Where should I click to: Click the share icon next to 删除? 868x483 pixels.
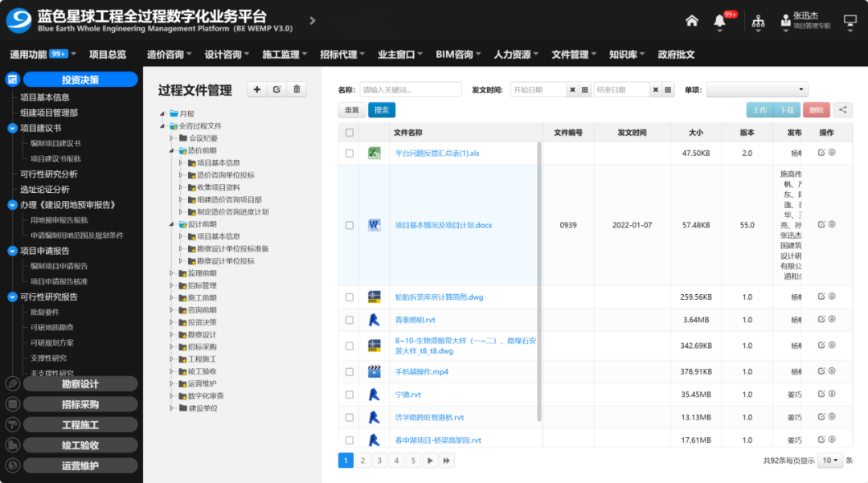[x=842, y=110]
